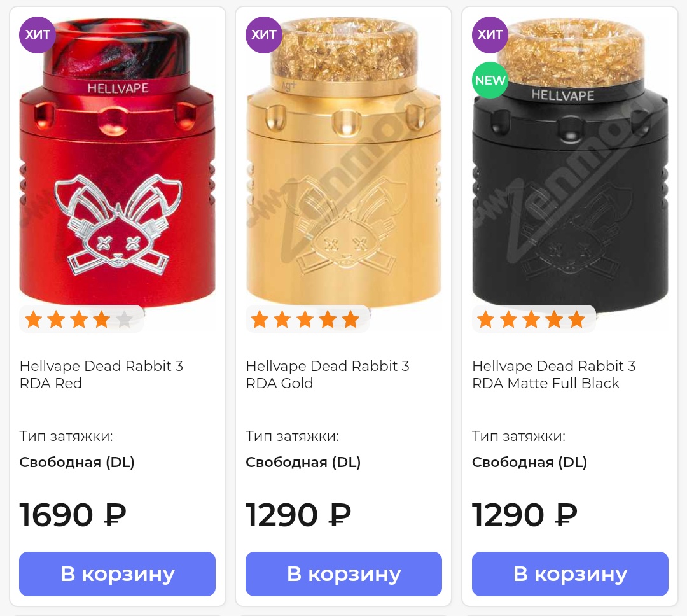The image size is (687, 616).
Task: Add the Gold RDA to cart
Action: pyautogui.click(x=343, y=574)
